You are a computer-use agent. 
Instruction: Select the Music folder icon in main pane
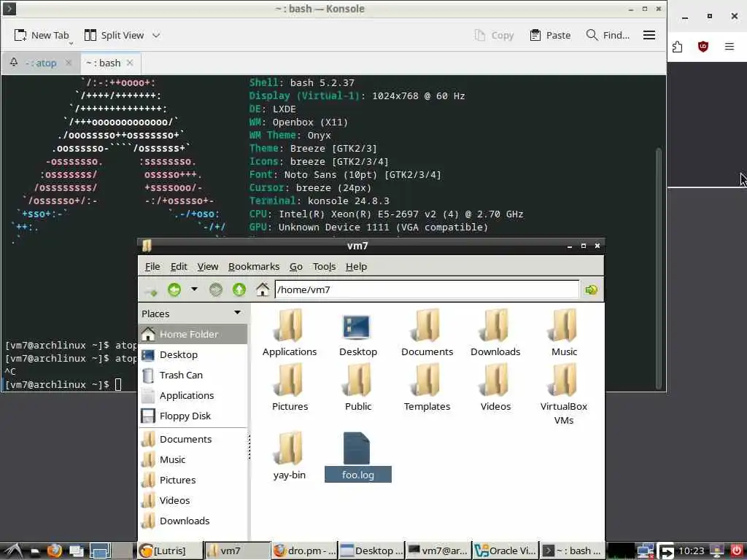point(564,326)
